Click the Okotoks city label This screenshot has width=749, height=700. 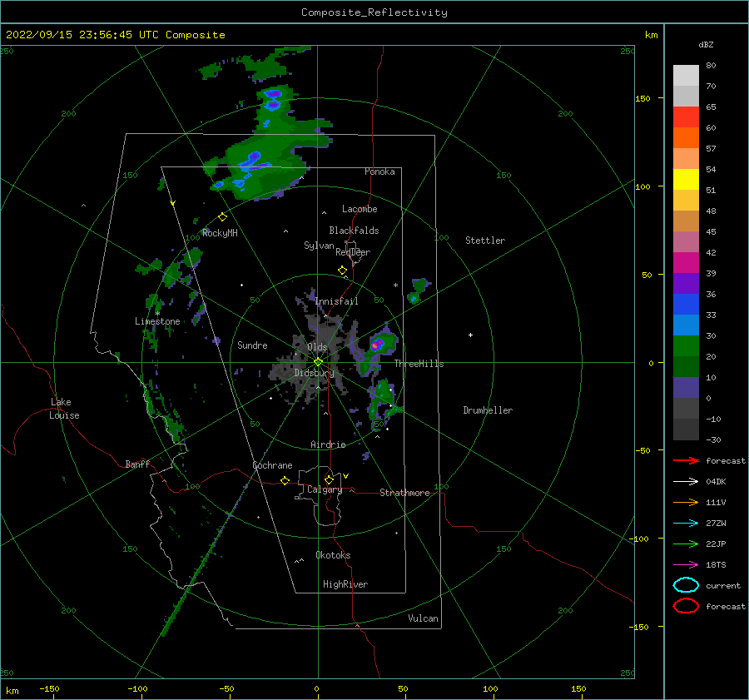[x=333, y=555]
